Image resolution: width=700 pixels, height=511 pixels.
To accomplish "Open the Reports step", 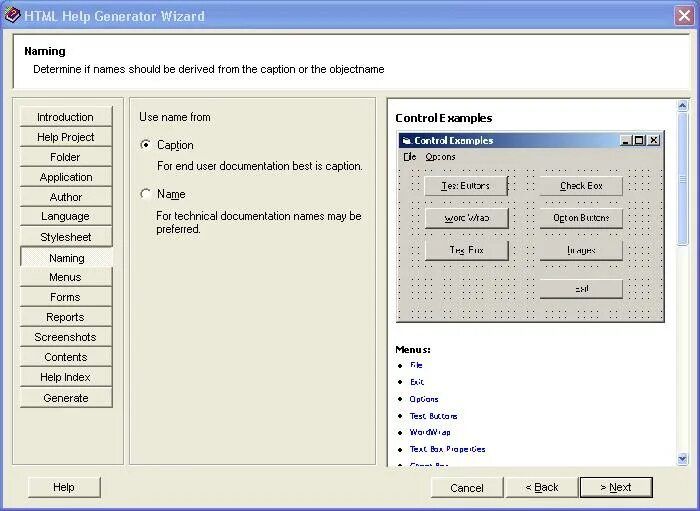I will coord(66,317).
